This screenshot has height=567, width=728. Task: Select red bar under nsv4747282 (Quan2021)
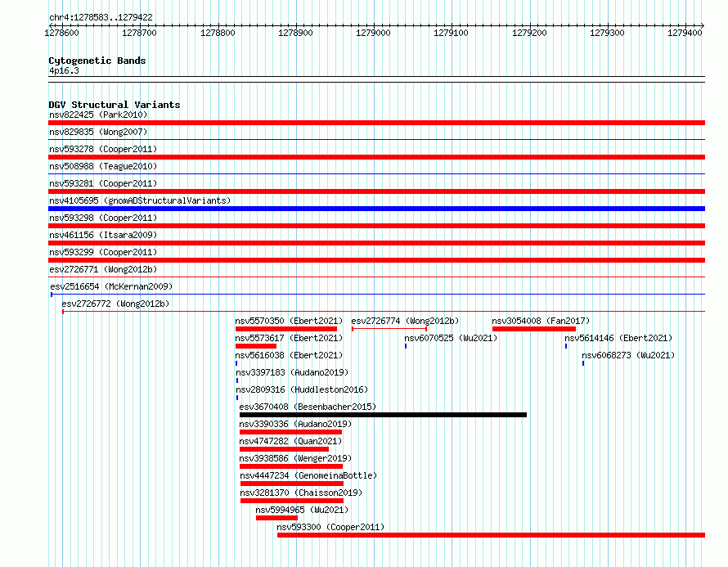tap(284, 449)
